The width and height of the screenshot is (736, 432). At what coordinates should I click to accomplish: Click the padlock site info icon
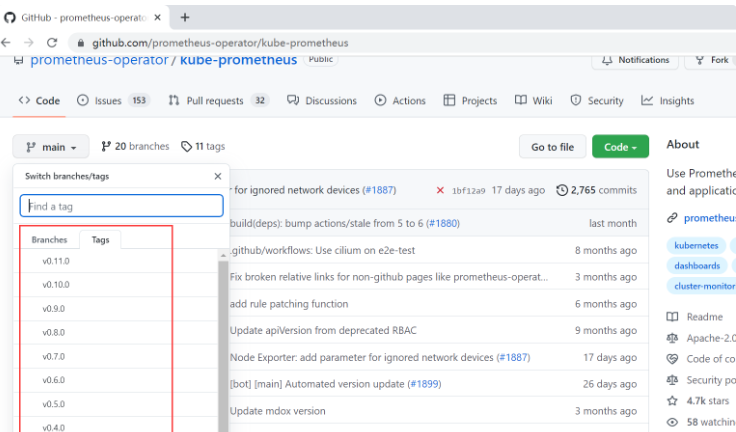coord(81,43)
